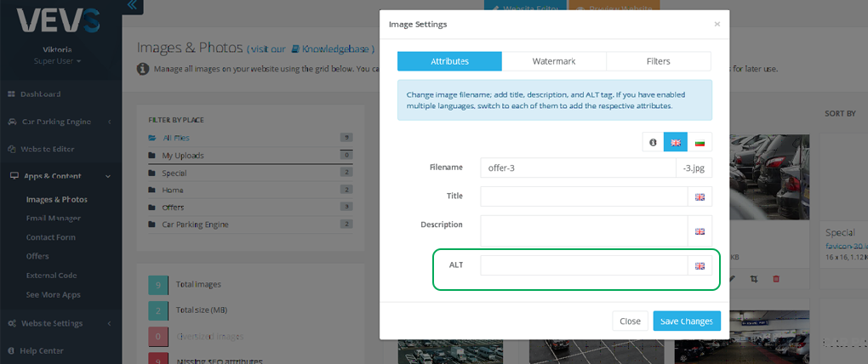The height and width of the screenshot is (364, 868).
Task: Click into the Description text area
Action: 584,231
